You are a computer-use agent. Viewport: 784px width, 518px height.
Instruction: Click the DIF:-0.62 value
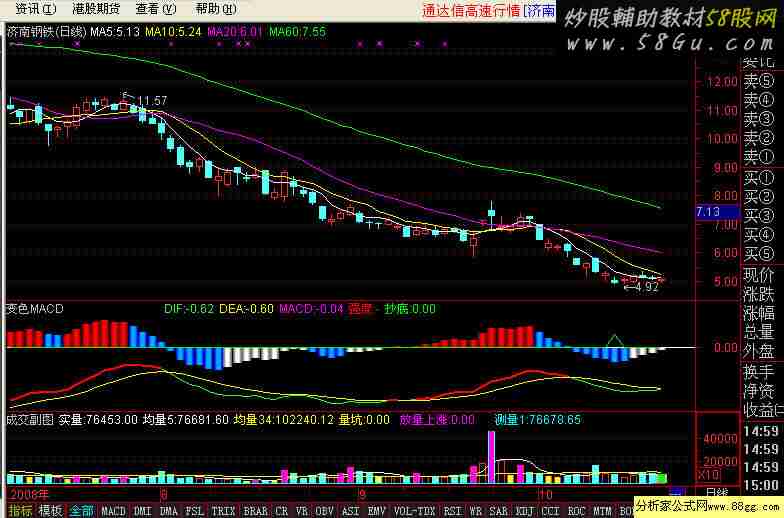click(189, 309)
